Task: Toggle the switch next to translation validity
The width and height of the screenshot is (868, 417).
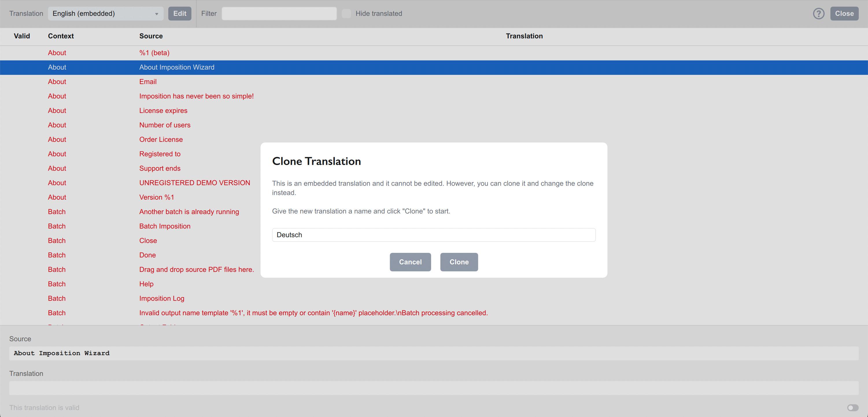Action: (853, 407)
